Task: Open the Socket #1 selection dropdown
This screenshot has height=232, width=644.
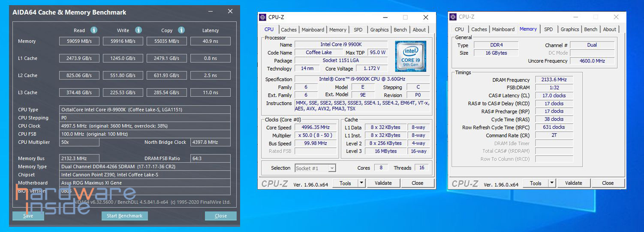Action: click(332, 168)
